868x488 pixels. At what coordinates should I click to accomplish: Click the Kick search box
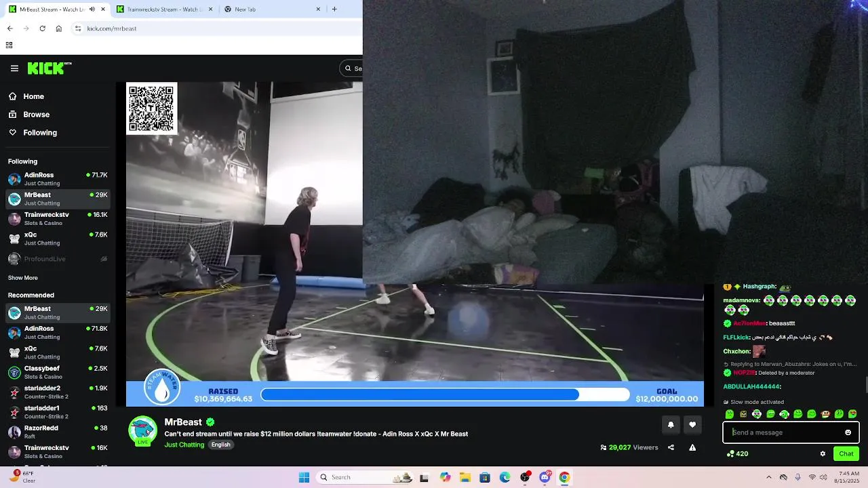[351, 68]
